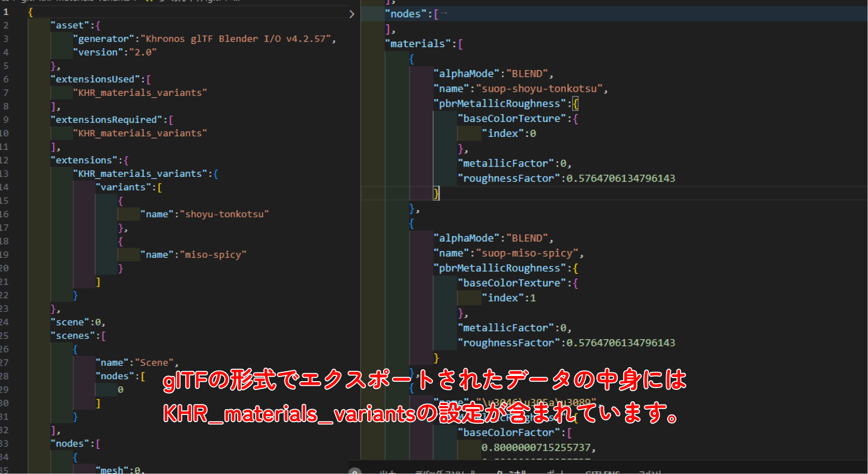Click the "shoyu-tonkotsu" variant name value
Viewport: 868px width, 474px height.
click(224, 214)
